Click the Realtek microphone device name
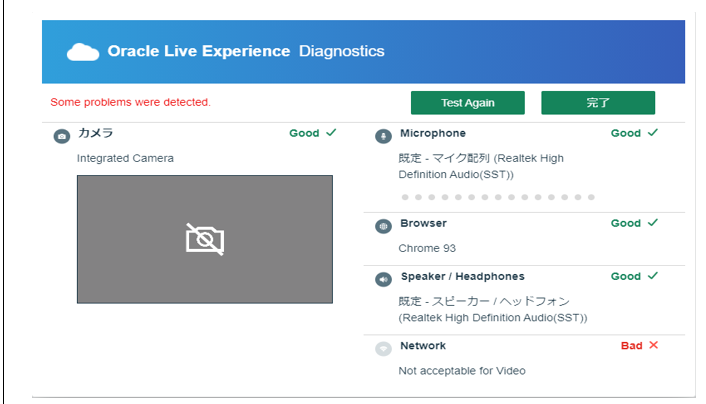The height and width of the screenshot is (404, 706). pos(481,166)
